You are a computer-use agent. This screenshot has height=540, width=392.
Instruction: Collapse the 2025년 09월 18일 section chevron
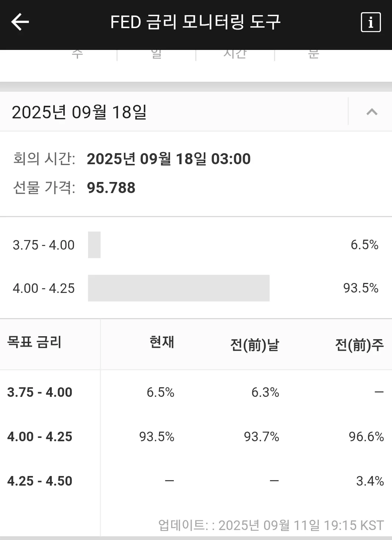point(372,112)
